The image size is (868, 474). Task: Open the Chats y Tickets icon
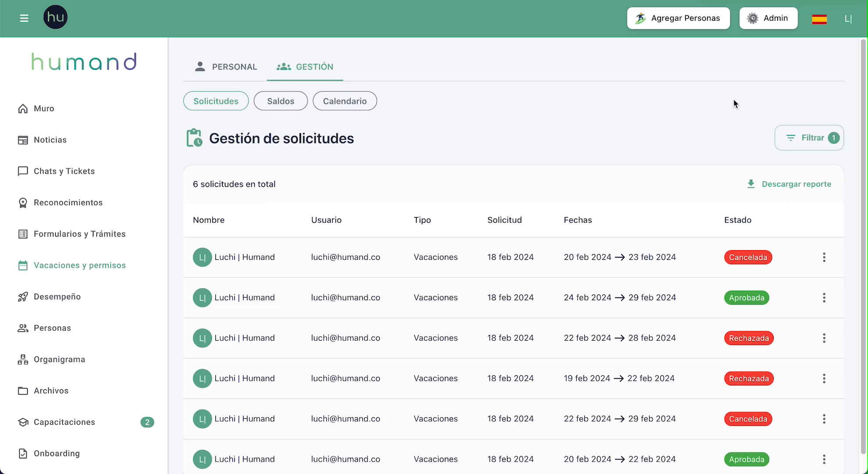point(23,171)
